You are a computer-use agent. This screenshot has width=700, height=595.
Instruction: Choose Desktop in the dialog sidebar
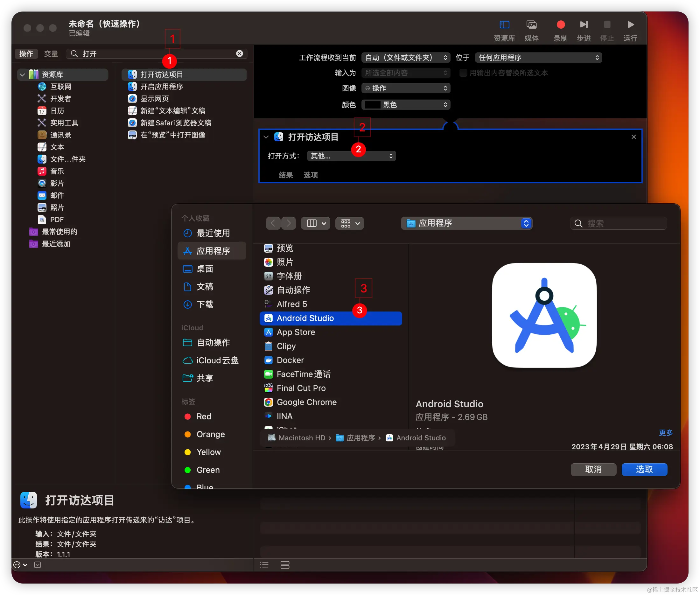click(x=212, y=269)
